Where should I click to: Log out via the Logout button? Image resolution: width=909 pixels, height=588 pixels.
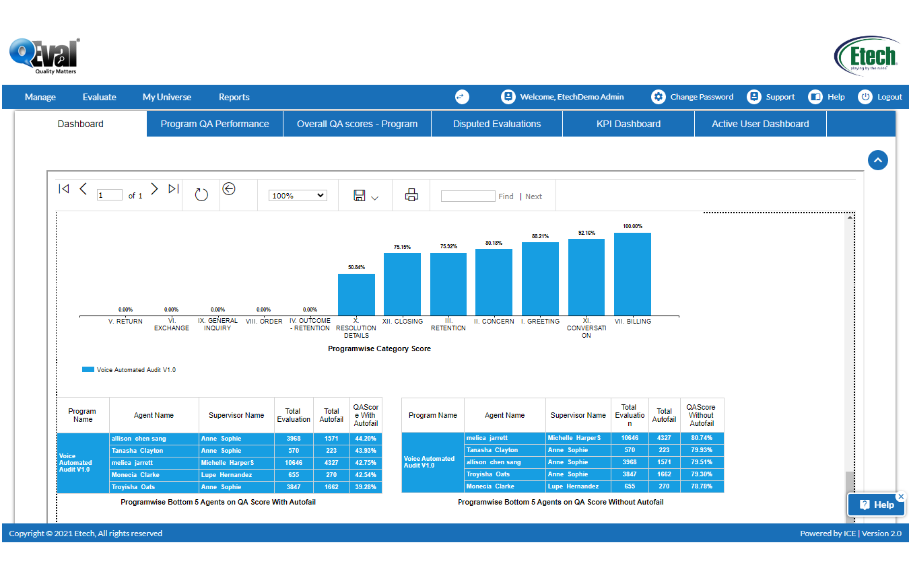(x=889, y=97)
